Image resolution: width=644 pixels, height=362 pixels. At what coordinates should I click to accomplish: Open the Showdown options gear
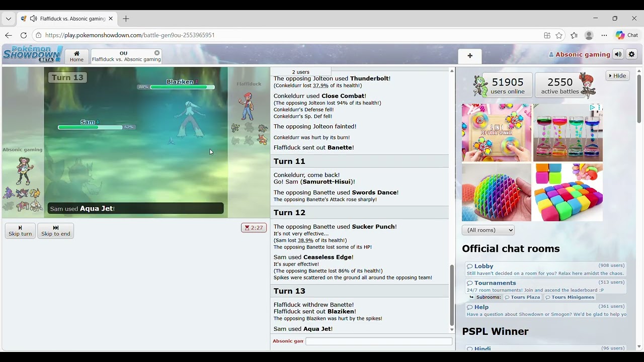click(632, 54)
